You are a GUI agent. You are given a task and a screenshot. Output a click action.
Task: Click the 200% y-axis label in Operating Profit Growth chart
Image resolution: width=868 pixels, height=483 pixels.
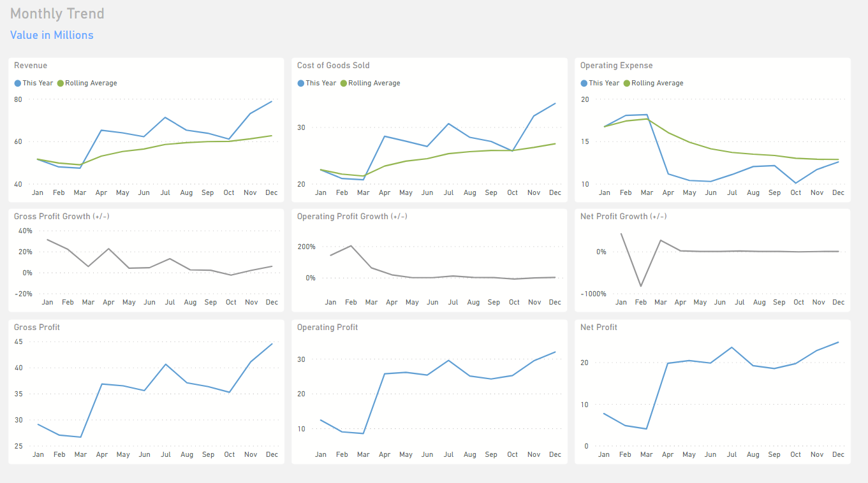pyautogui.click(x=306, y=247)
